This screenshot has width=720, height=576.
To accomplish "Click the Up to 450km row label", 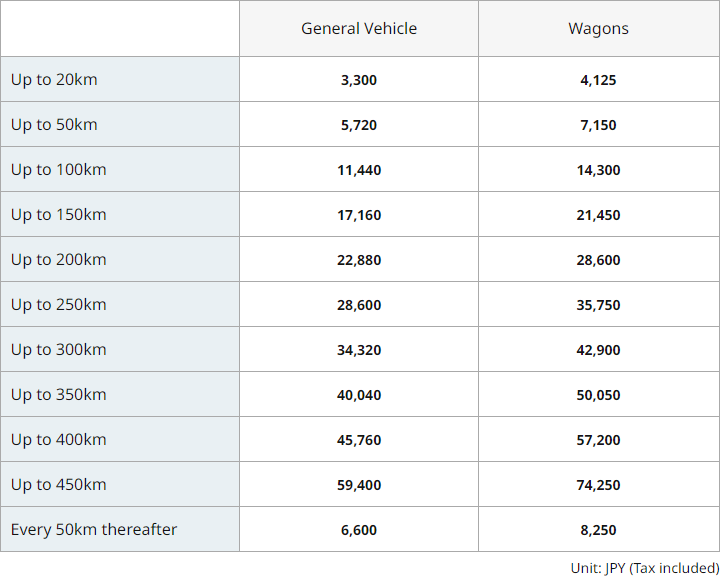I will coord(59,485).
